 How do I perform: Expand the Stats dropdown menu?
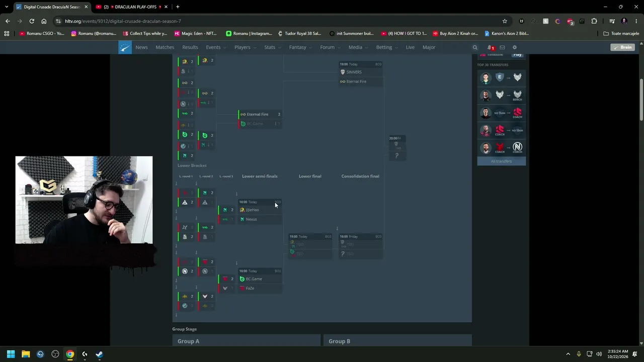(272, 47)
